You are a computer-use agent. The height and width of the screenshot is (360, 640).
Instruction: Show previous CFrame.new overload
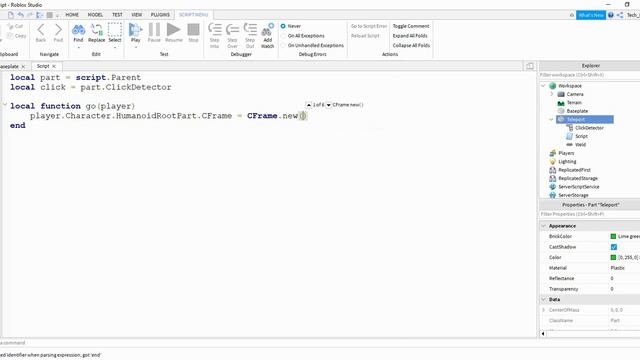[309, 105]
